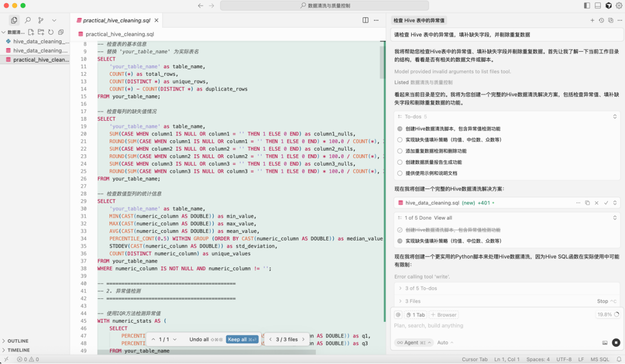Viewport: 625px width, 364px height.
Task: Start a new chat with plus icon
Action: 592,21
